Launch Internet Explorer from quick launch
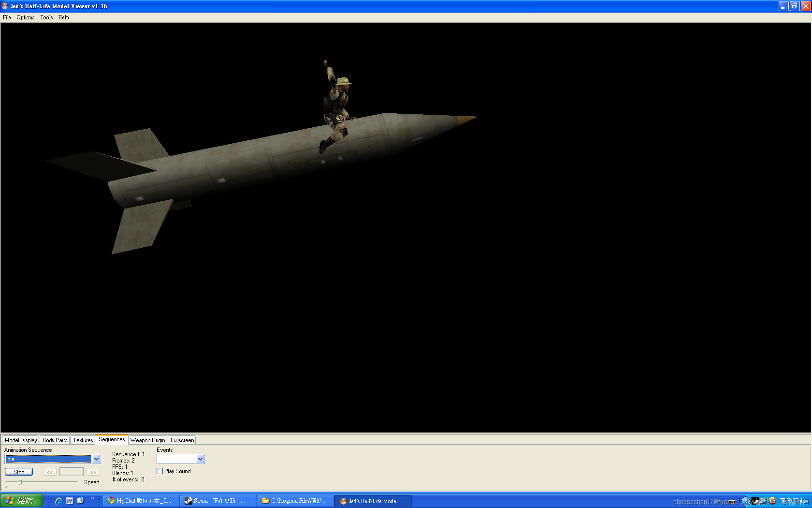This screenshot has width=812, height=508. [x=58, y=501]
